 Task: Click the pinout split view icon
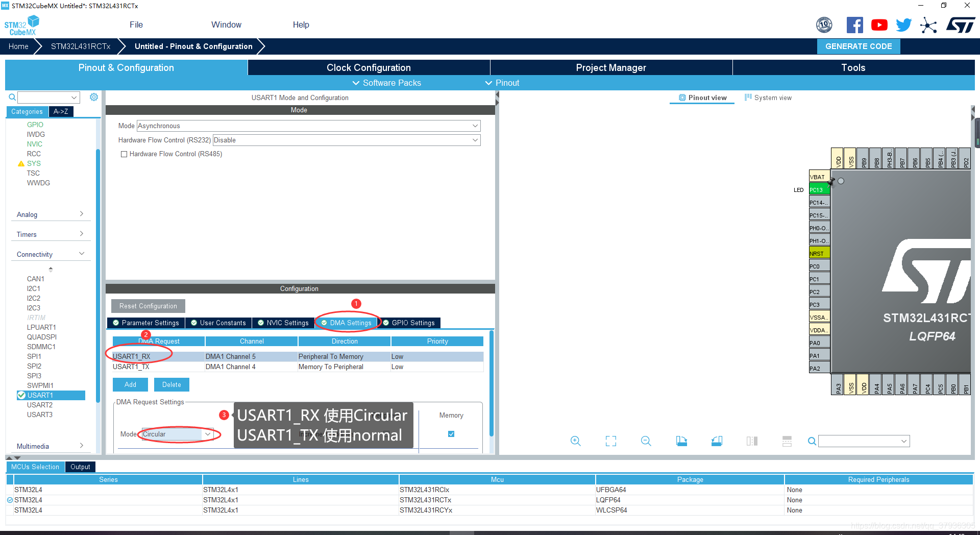click(752, 441)
